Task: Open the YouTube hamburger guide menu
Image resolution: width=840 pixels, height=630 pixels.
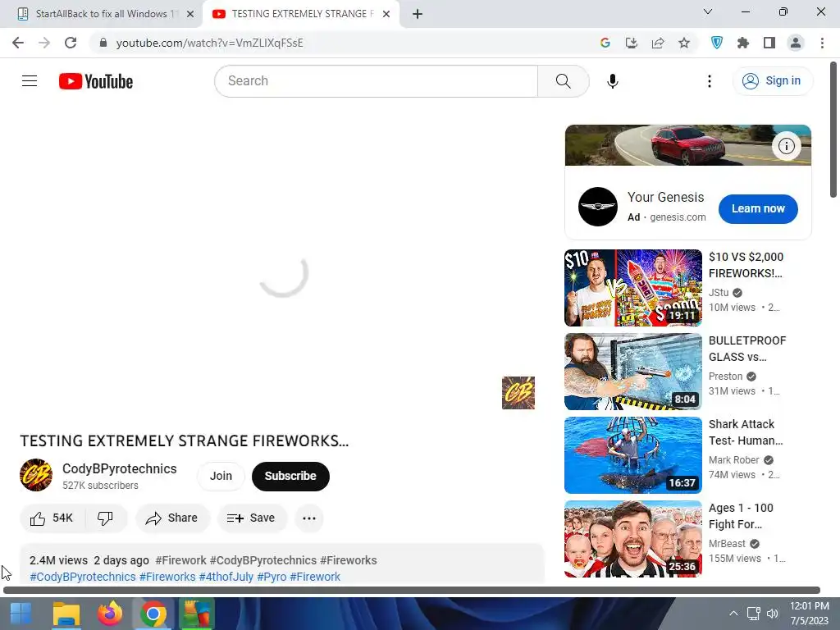Action: (30, 81)
